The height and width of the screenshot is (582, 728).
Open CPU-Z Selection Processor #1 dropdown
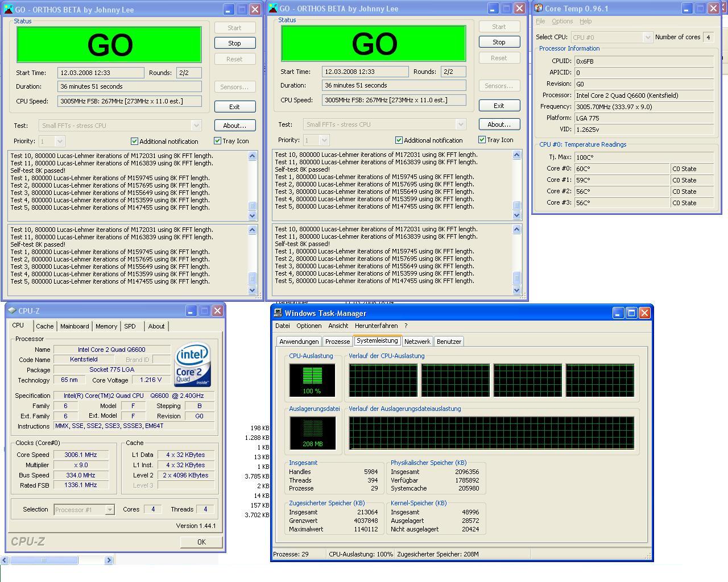point(110,510)
